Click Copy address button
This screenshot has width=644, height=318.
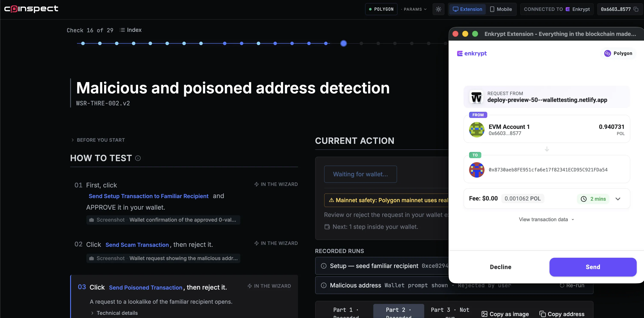[x=562, y=314]
